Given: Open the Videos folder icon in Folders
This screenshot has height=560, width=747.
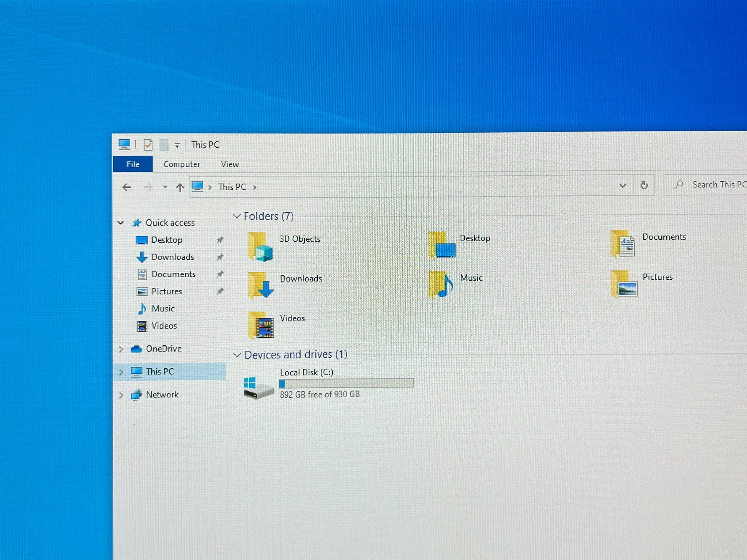Looking at the screenshot, I should (260, 325).
